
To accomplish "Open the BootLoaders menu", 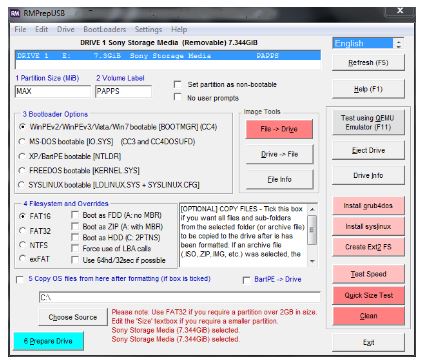I will (105, 29).
